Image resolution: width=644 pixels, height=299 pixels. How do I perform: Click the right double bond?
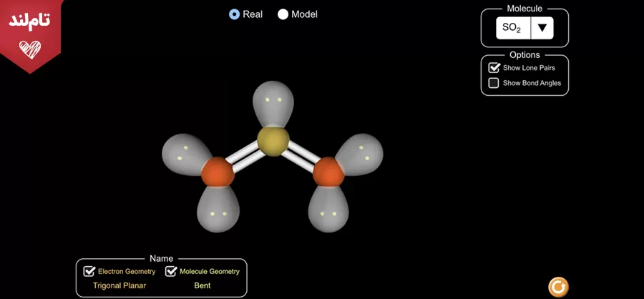coord(301,157)
